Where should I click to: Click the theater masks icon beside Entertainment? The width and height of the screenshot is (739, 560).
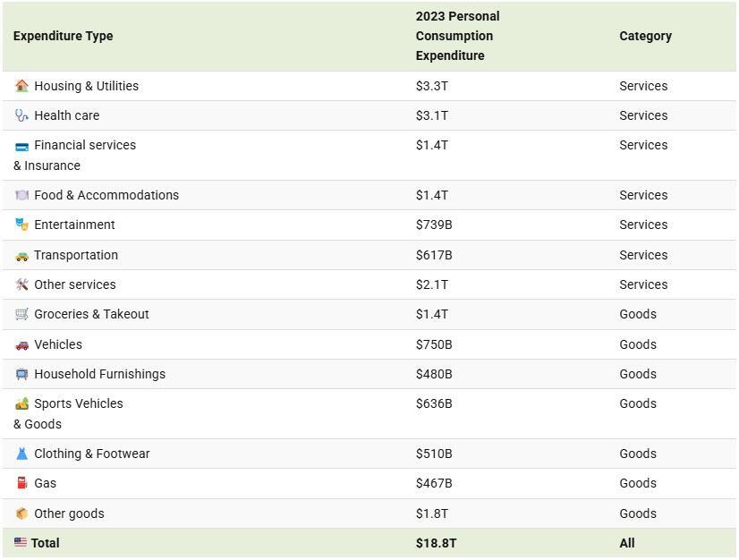pyautogui.click(x=21, y=225)
